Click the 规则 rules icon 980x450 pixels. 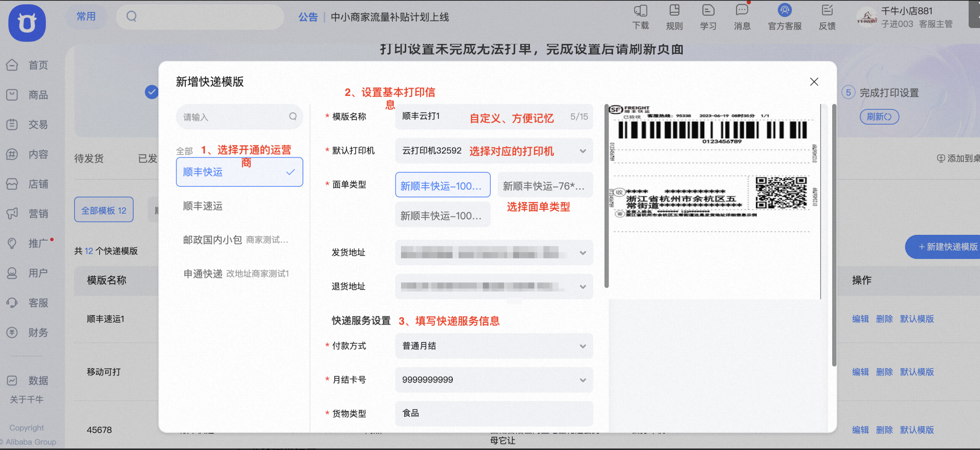pos(674,10)
